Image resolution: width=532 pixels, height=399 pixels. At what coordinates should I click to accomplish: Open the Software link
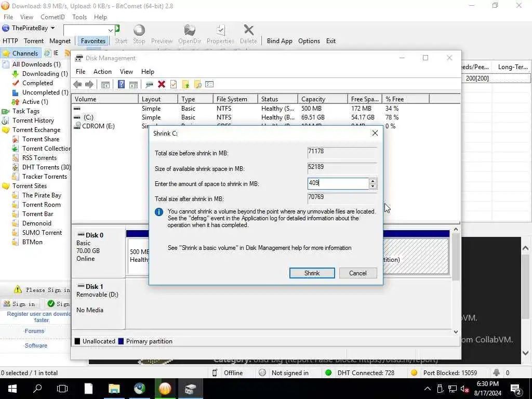(x=36, y=345)
